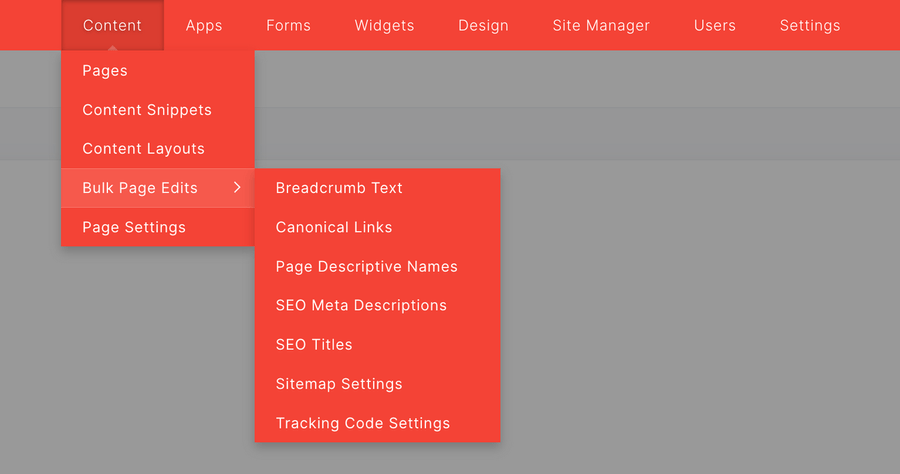The image size is (900, 474).
Task: Open the Widgets menu
Action: [384, 25]
